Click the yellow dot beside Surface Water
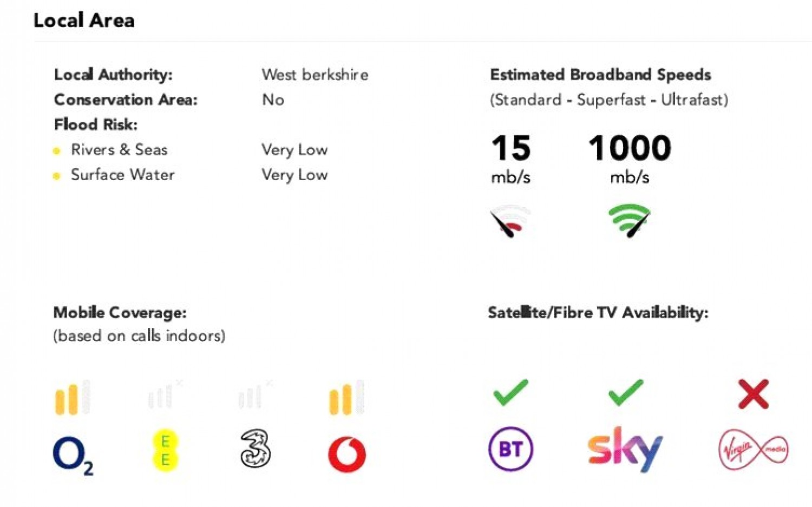 click(x=56, y=176)
